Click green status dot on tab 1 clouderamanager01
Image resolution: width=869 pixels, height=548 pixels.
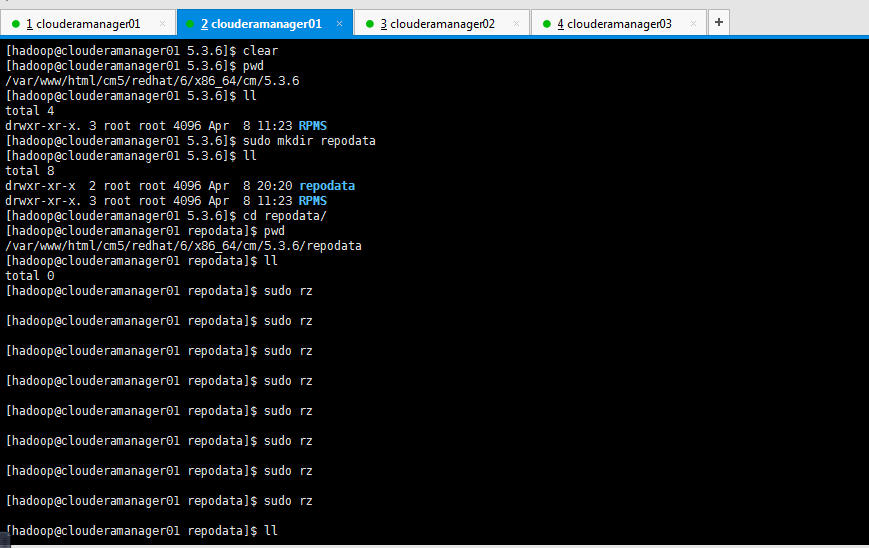pos(16,24)
